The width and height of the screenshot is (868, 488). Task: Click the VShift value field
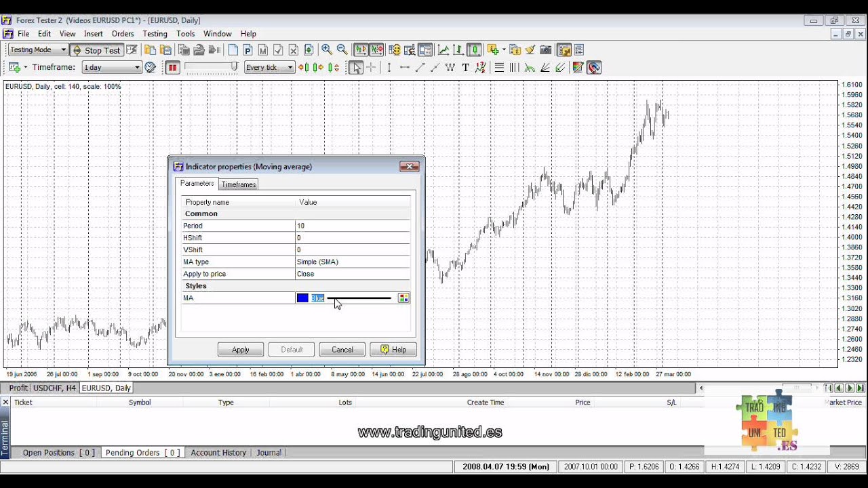point(353,249)
